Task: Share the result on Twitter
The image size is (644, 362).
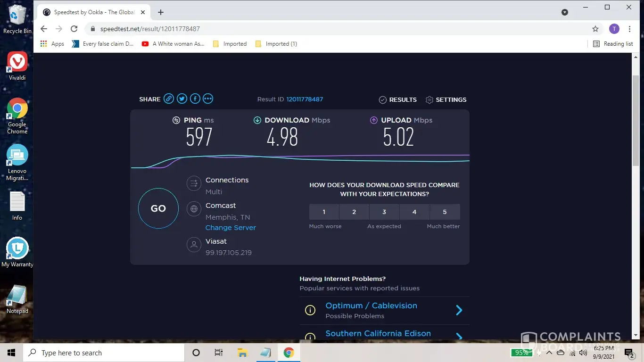Action: click(182, 99)
